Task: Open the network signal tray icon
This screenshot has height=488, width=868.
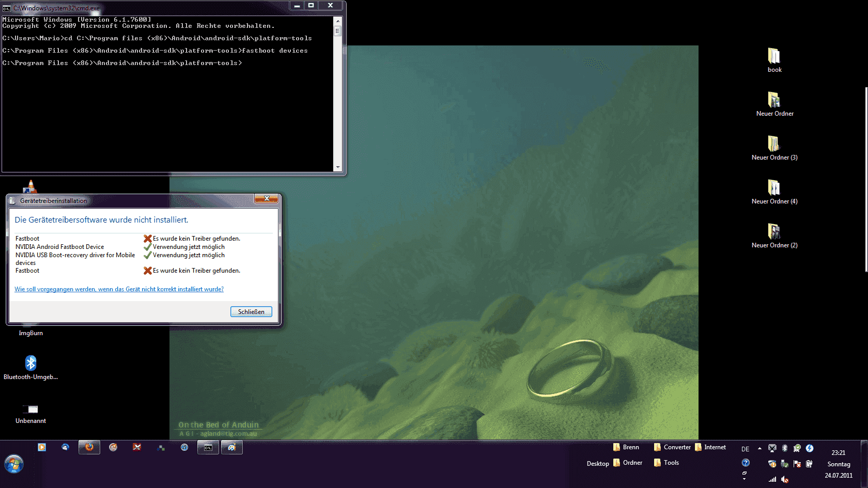Action: 772,479
